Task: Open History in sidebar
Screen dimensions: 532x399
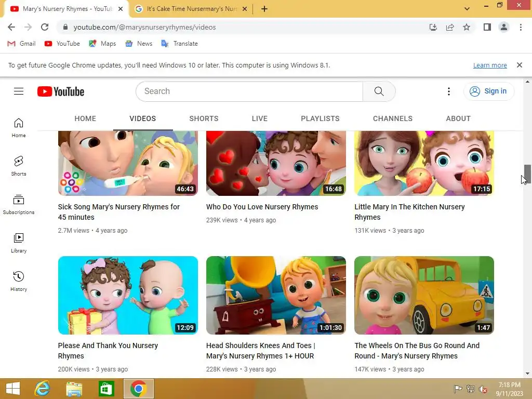Action: [x=19, y=282]
